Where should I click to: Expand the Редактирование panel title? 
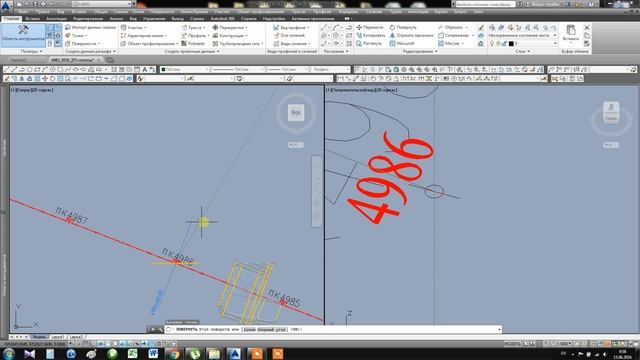(x=420, y=51)
